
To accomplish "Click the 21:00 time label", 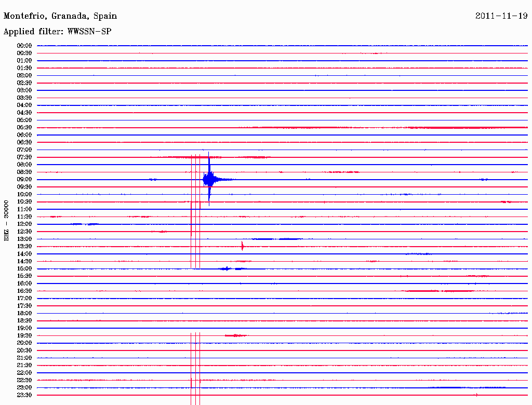I will point(24,358).
